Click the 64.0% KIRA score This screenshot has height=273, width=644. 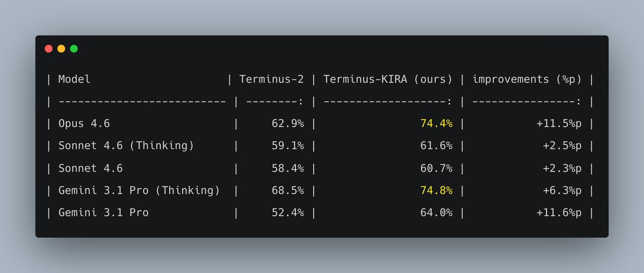click(436, 213)
